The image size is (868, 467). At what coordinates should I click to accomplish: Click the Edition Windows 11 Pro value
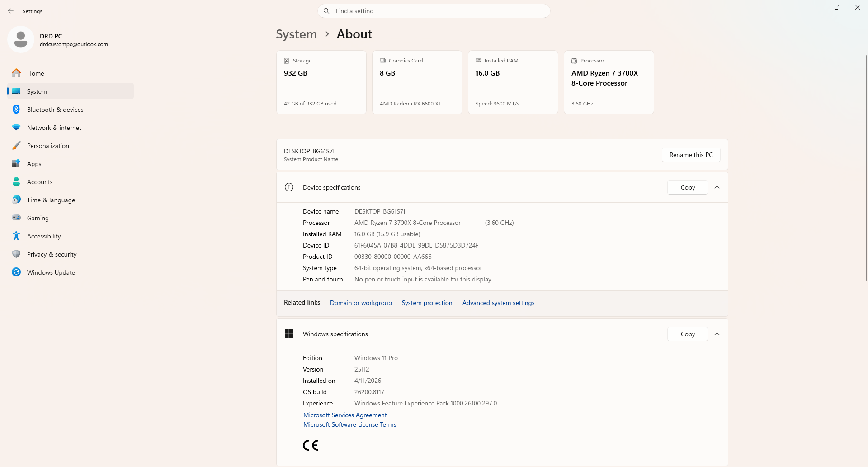(x=376, y=358)
